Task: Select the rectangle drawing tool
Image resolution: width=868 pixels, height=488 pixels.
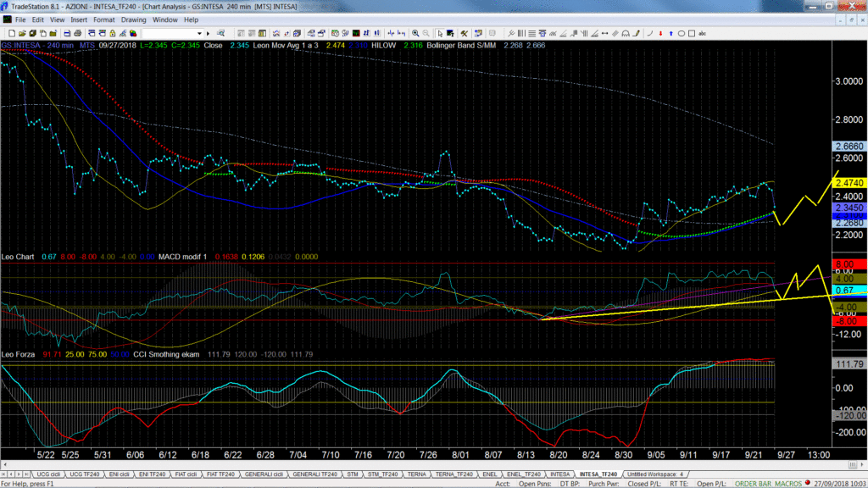Action: click(692, 34)
